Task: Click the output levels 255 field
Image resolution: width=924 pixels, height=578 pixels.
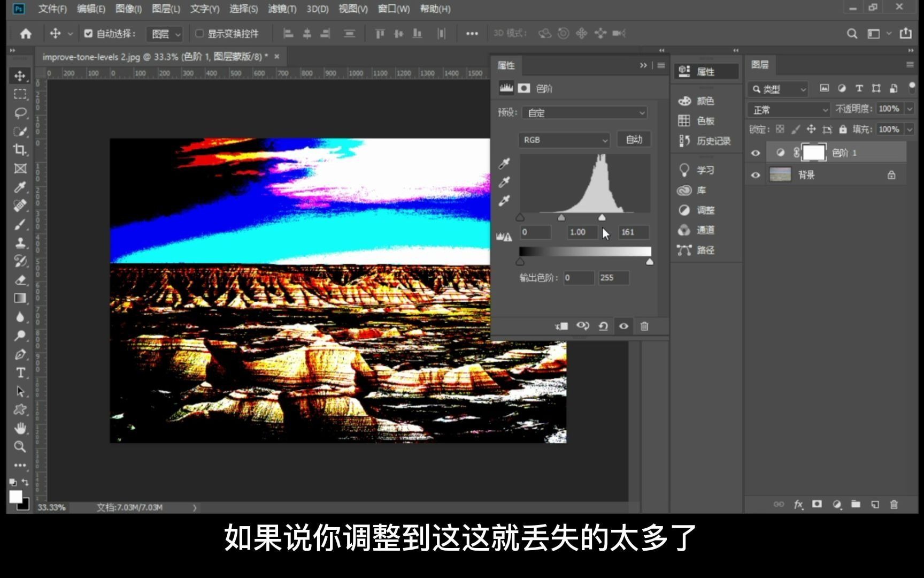Action: (x=613, y=278)
